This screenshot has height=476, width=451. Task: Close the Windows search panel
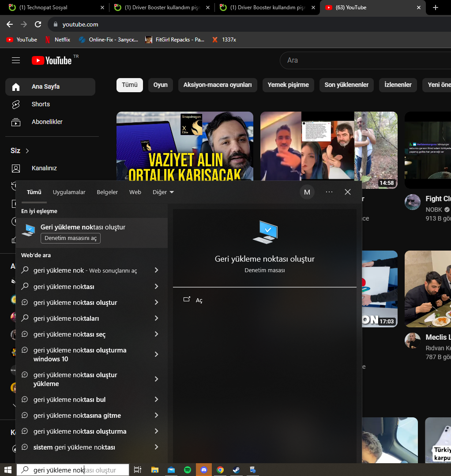[348, 192]
